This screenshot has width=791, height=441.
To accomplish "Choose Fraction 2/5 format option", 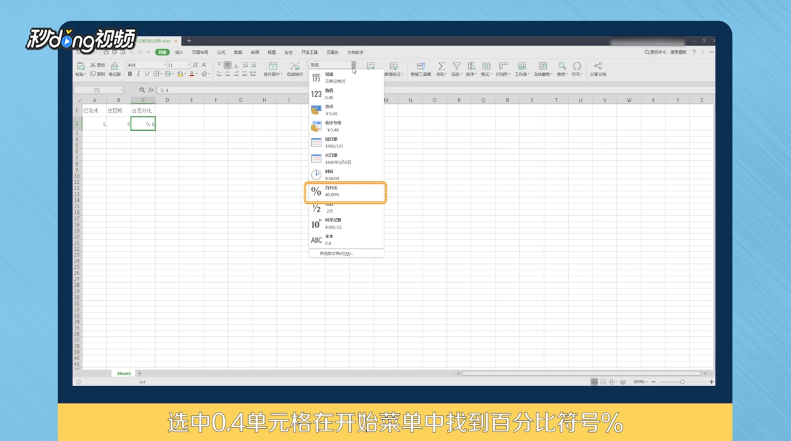I will pyautogui.click(x=346, y=208).
